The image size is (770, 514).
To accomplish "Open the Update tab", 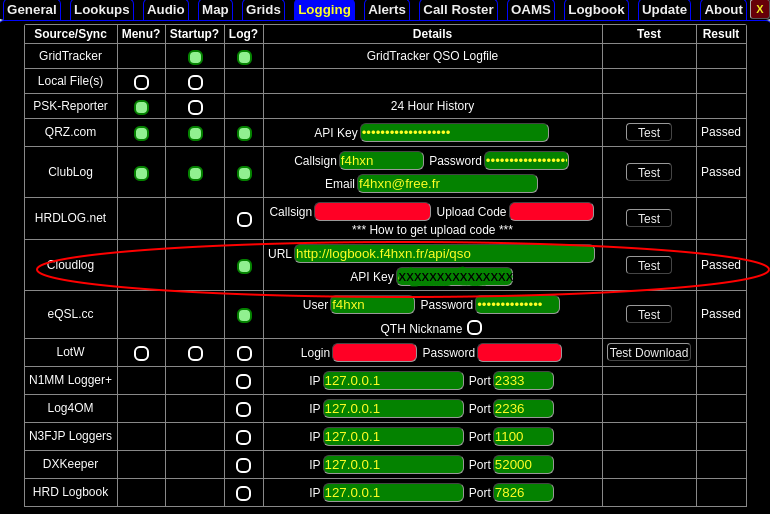I will (664, 10).
